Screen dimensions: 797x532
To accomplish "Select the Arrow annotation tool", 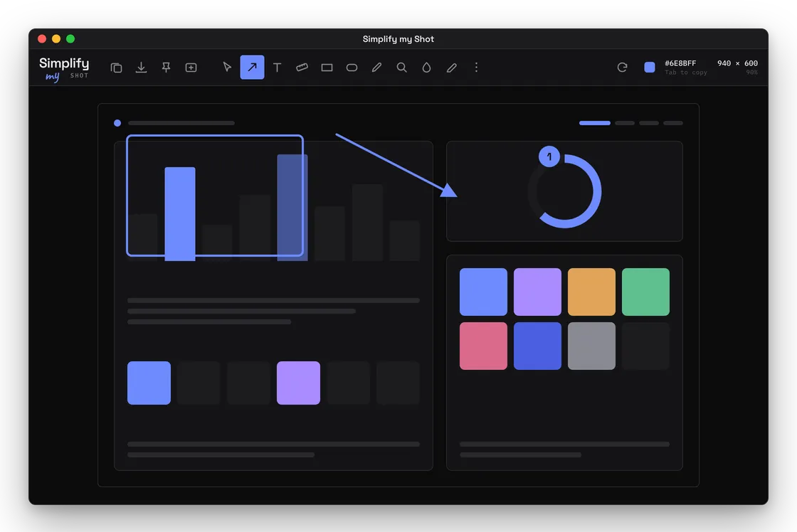I will [x=252, y=67].
